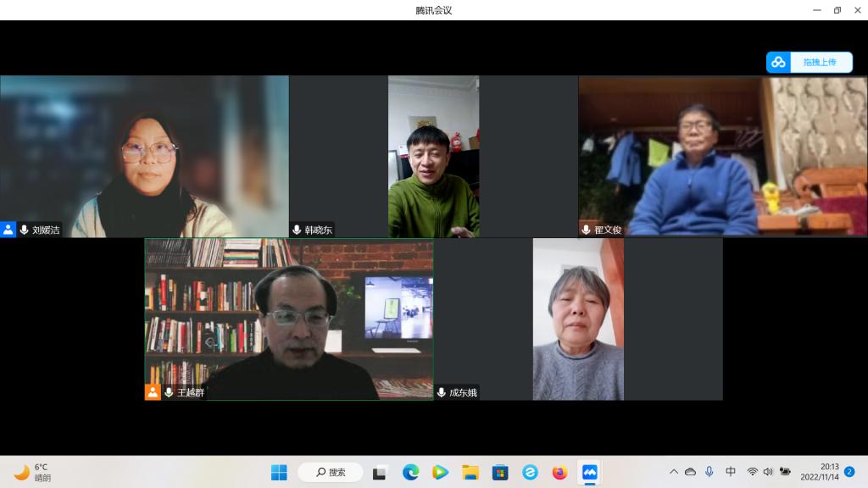Viewport: 868px width, 488px height.
Task: Click the green microphone icon beside 王越群
Action: tap(169, 392)
